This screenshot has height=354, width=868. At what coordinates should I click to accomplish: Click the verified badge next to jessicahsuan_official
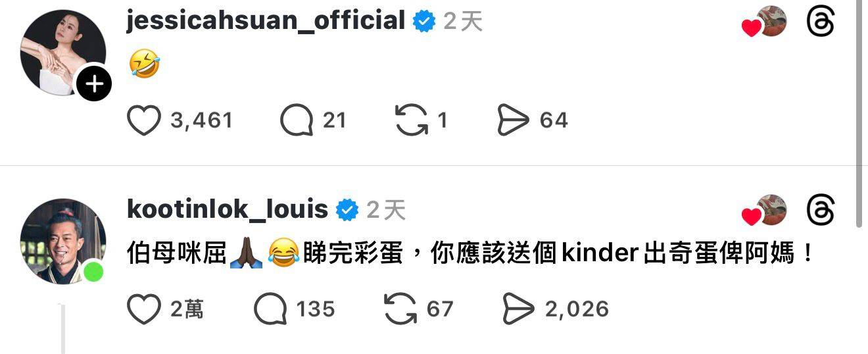(x=424, y=22)
